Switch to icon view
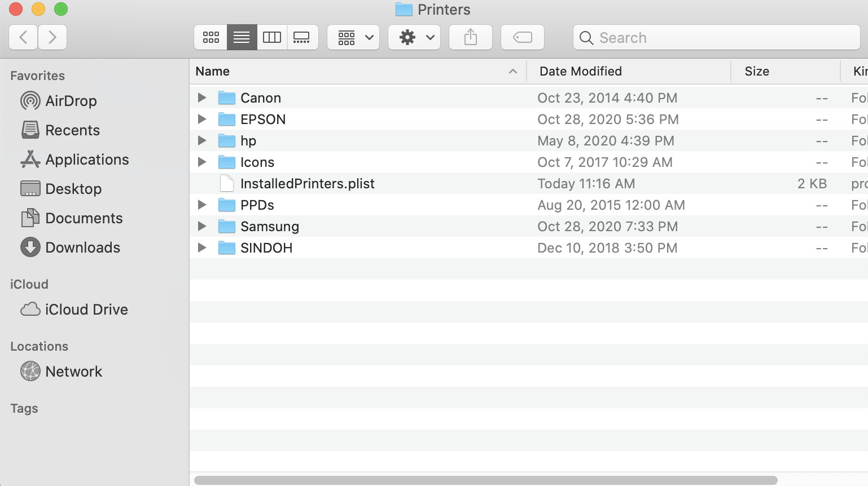Viewport: 868px width, 486px height. coord(211,37)
